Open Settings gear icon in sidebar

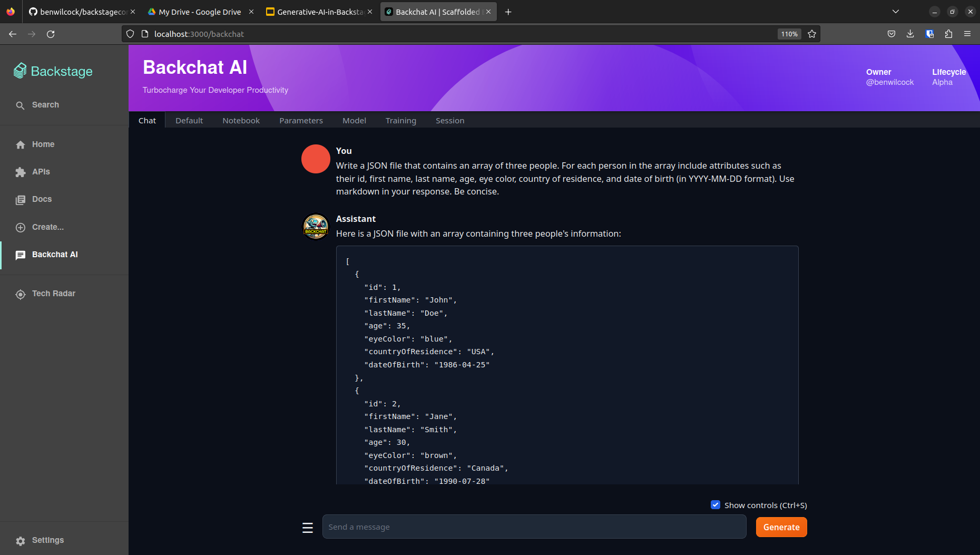pyautogui.click(x=21, y=541)
